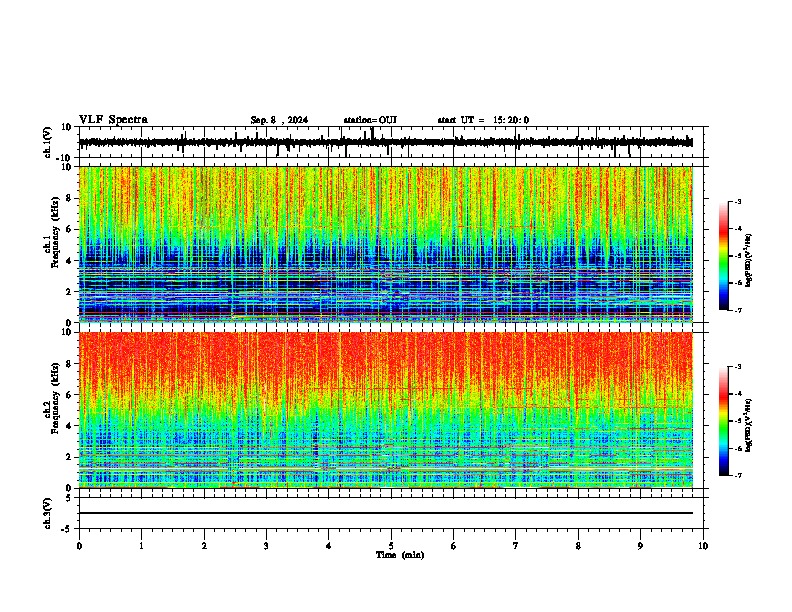Click the "8" kHz tick on ch.1 spectrogram

click(x=70, y=198)
